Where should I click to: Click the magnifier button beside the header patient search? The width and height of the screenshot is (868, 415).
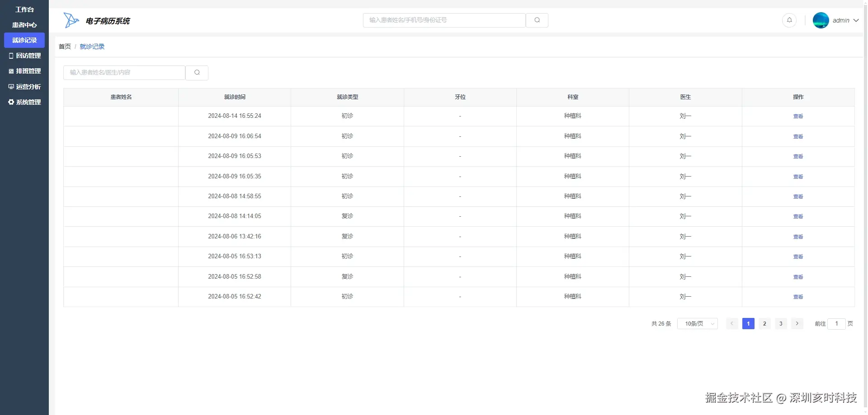pos(537,20)
